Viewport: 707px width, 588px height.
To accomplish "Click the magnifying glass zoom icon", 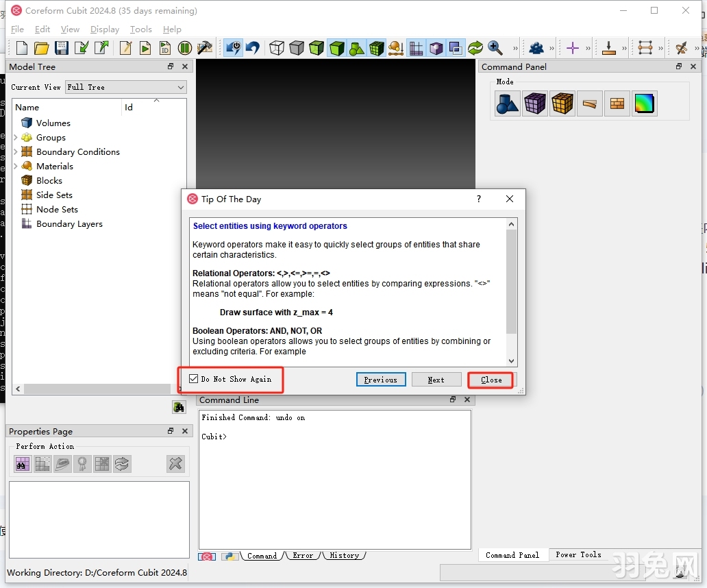I will pyautogui.click(x=495, y=48).
